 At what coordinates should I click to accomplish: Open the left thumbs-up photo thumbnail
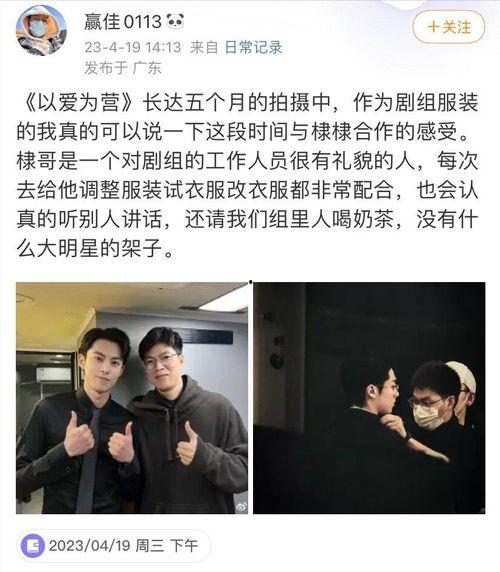[132, 398]
